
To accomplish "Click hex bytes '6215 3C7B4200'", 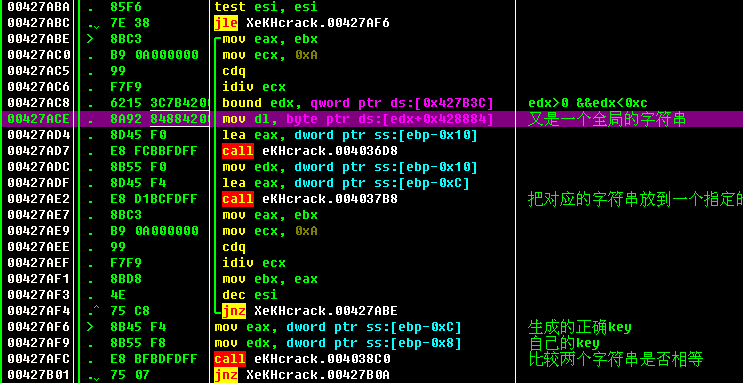I will coord(160,103).
